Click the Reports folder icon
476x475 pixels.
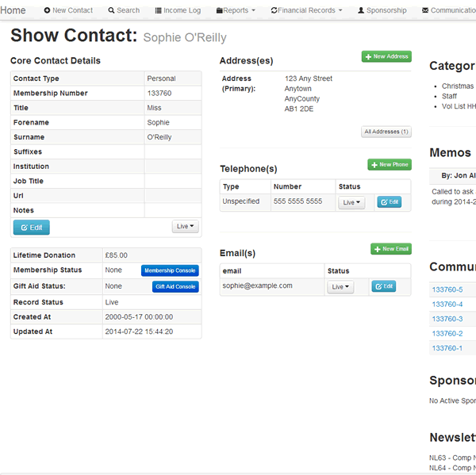pos(219,10)
